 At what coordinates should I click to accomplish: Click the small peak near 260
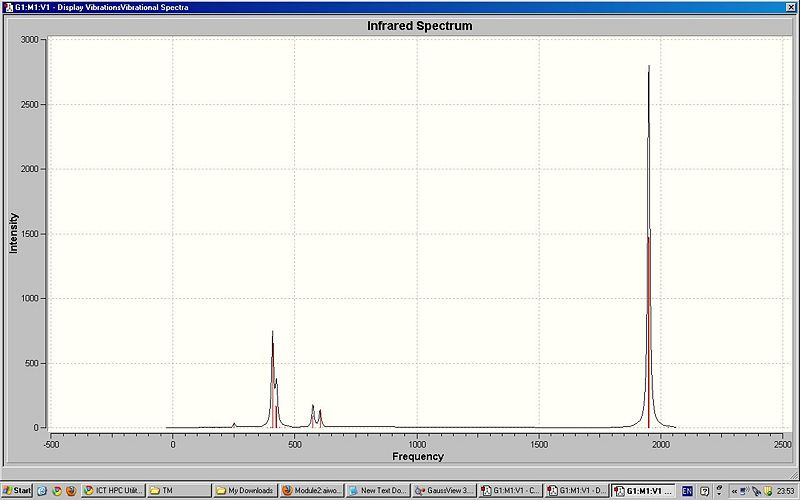pos(234,424)
